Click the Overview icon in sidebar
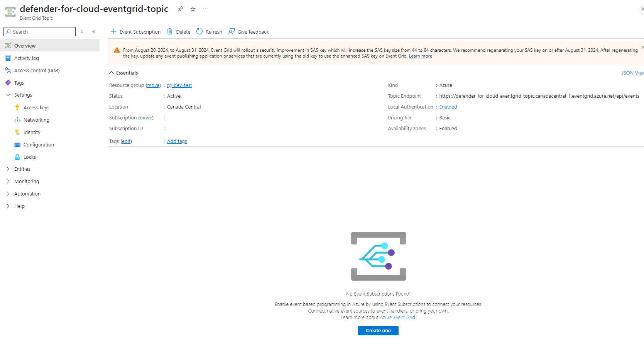This screenshot has width=644, height=345. click(x=8, y=46)
